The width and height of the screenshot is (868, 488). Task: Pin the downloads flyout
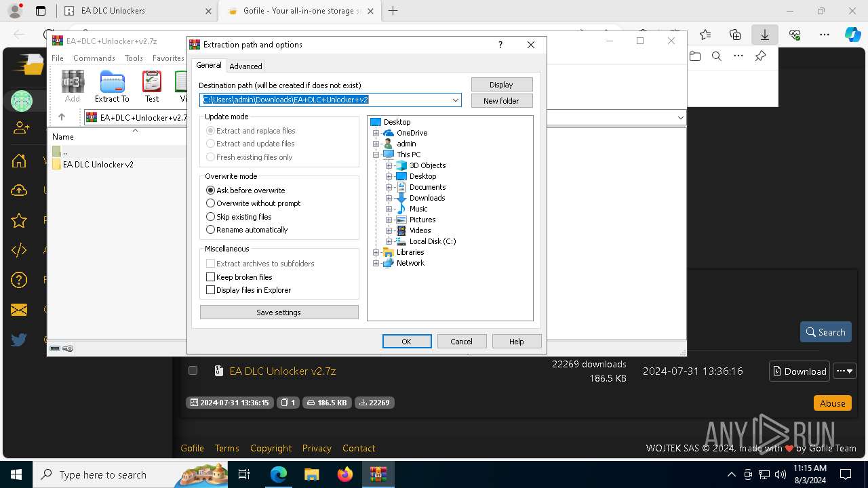click(x=760, y=56)
